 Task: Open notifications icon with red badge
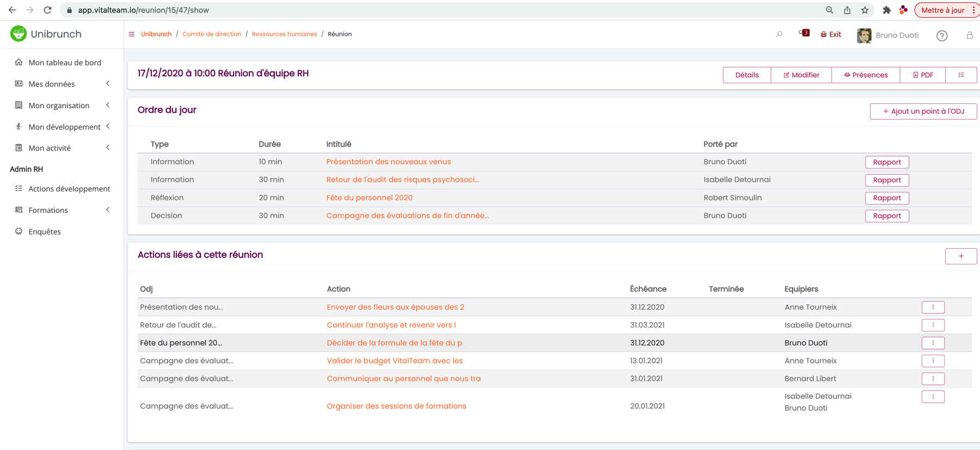click(x=804, y=34)
